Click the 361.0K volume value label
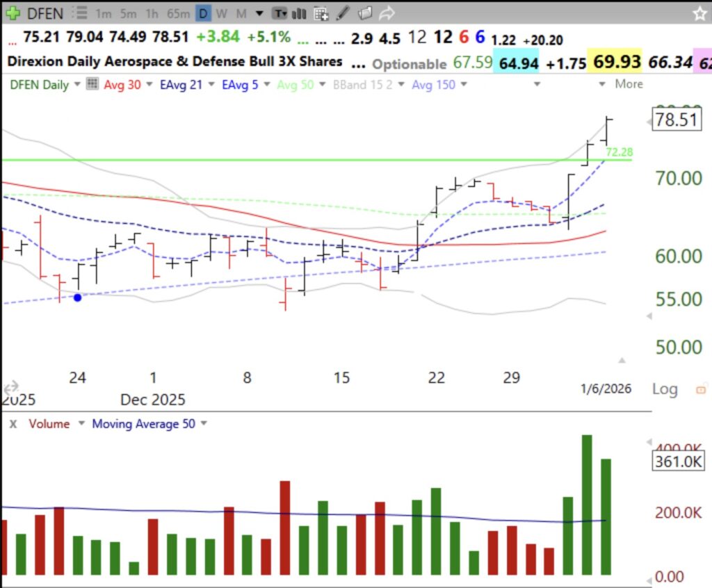The image size is (712, 588). pos(679,462)
